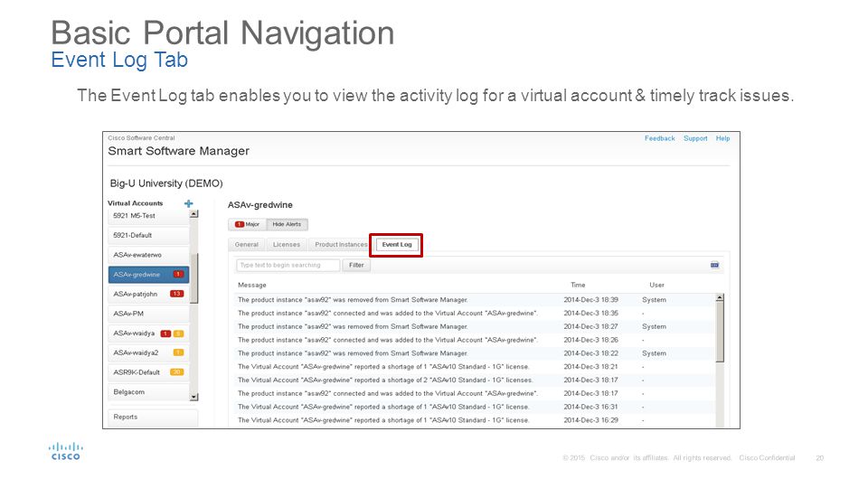Open the Reports section
Screen dimensions: 868x488
153,418
